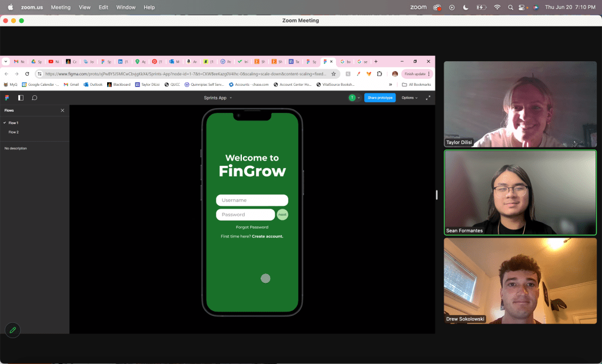The height and width of the screenshot is (364, 602).
Task: Click the Username input field
Action: 252,201
